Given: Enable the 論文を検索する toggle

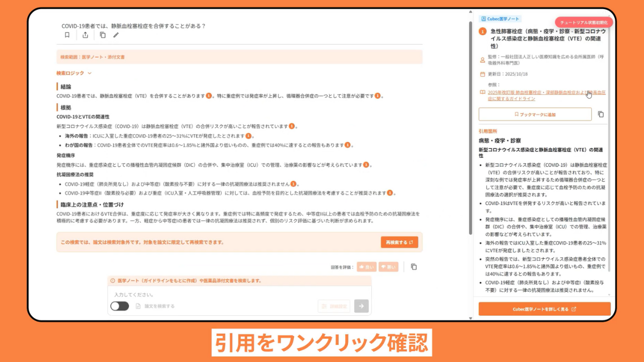Looking at the screenshot, I should [119, 306].
